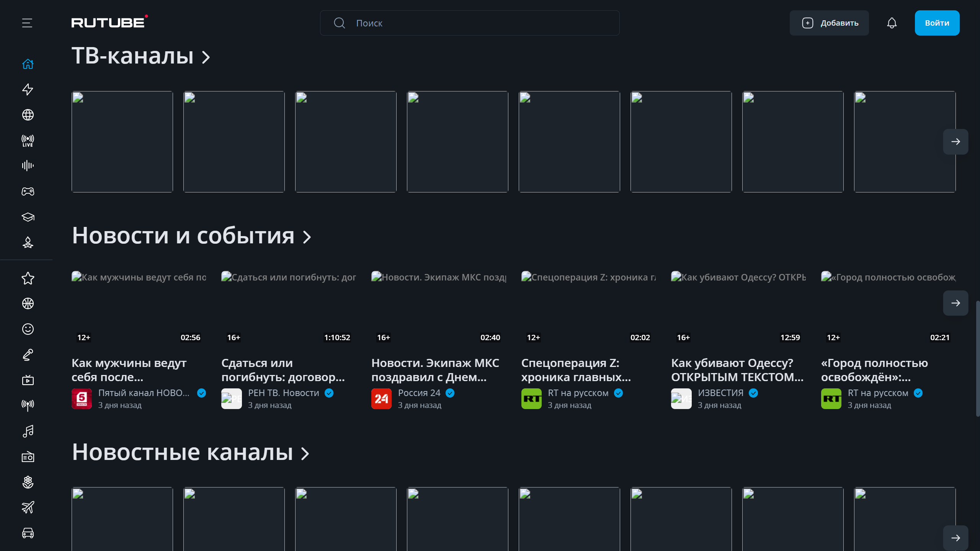Expand the Новостные каналы section chevron

click(305, 454)
